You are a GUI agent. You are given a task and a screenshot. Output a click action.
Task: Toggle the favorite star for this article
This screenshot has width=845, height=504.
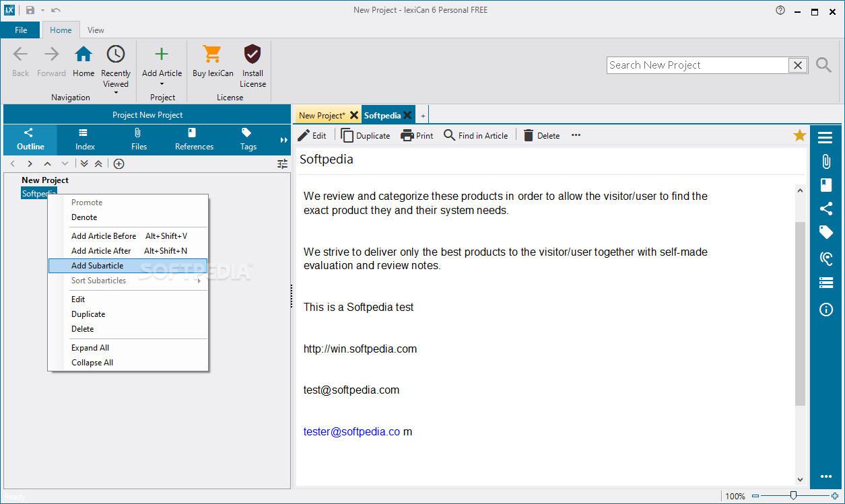coord(799,135)
